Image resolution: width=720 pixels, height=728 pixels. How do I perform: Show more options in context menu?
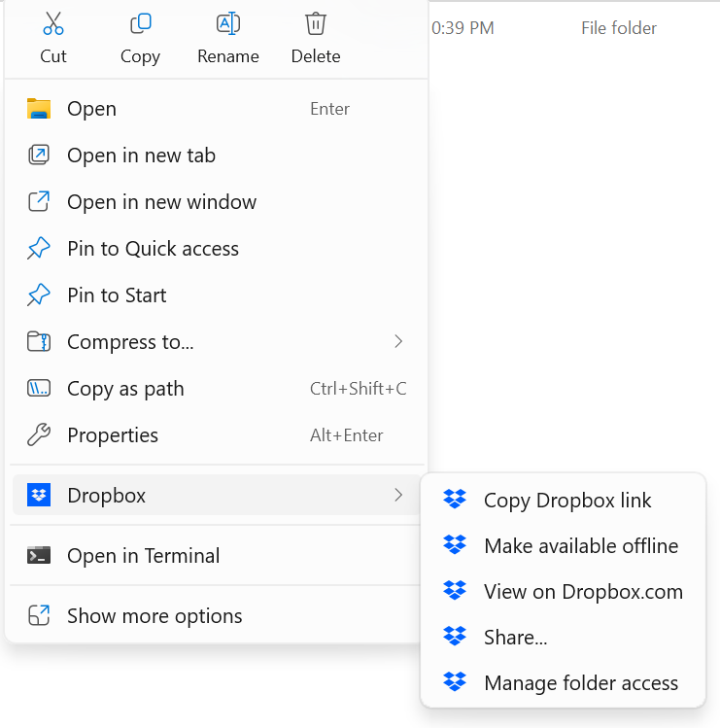coord(154,616)
